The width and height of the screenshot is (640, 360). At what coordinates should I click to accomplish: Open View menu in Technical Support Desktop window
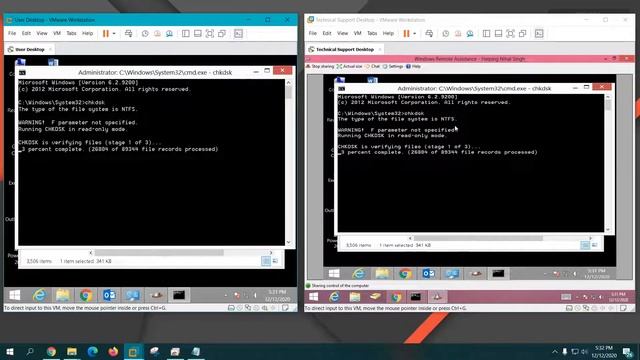point(342,33)
